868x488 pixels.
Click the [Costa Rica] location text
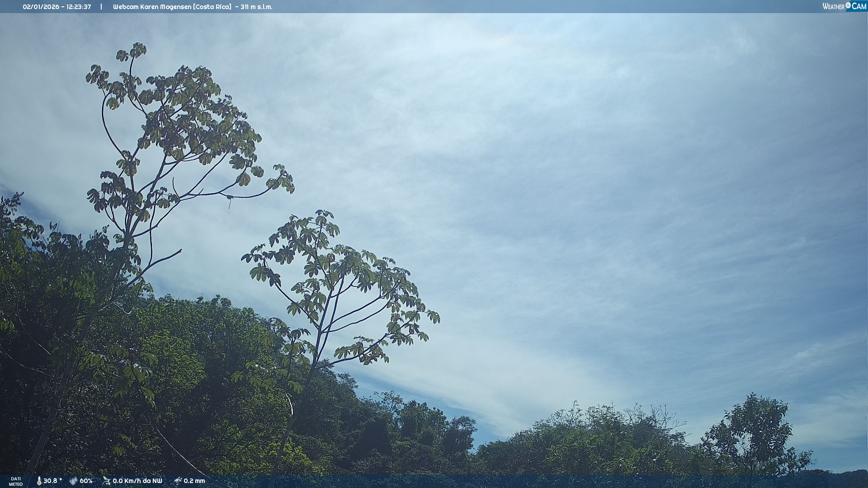coord(212,7)
